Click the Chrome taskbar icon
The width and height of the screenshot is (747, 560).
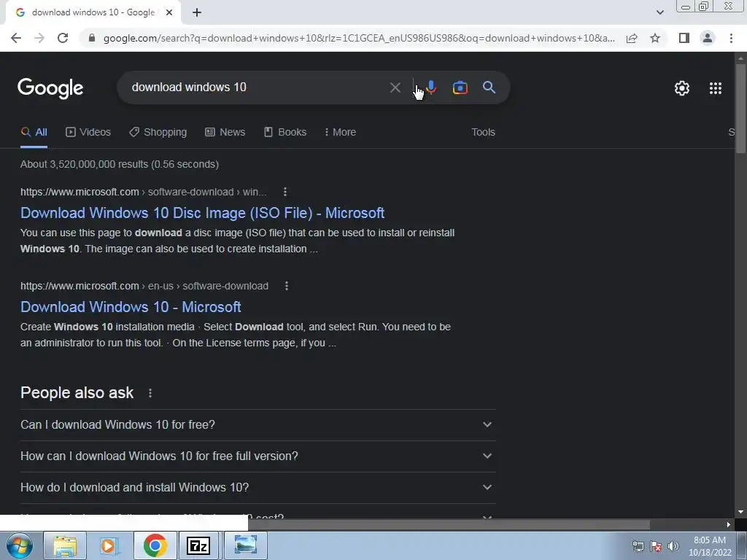pyautogui.click(x=155, y=545)
